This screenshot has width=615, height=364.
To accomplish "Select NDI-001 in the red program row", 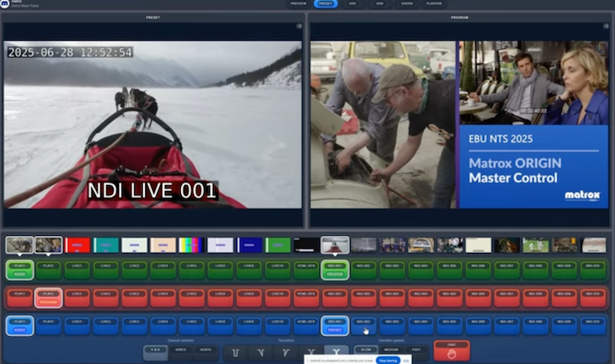I will click(335, 298).
